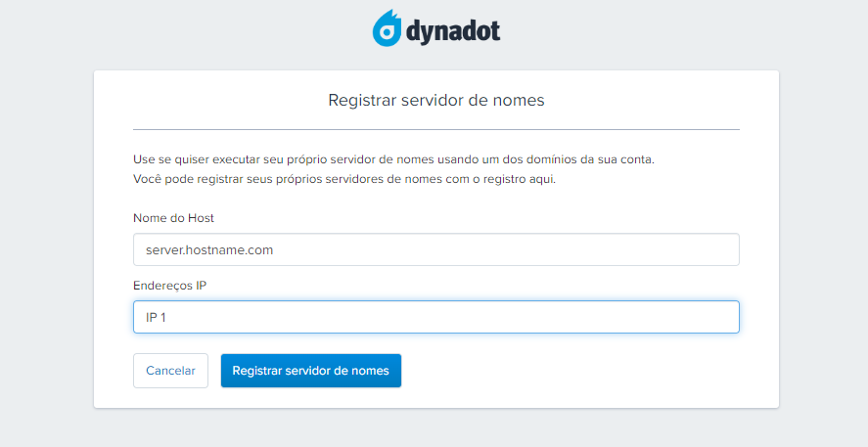
Task: Submit with blue Registrar servidor de nomes button
Action: 311,371
